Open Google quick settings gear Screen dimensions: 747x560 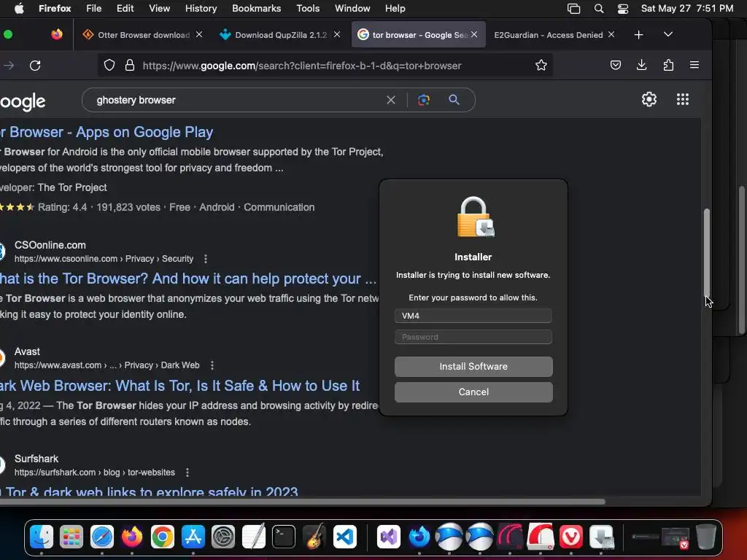(x=649, y=99)
